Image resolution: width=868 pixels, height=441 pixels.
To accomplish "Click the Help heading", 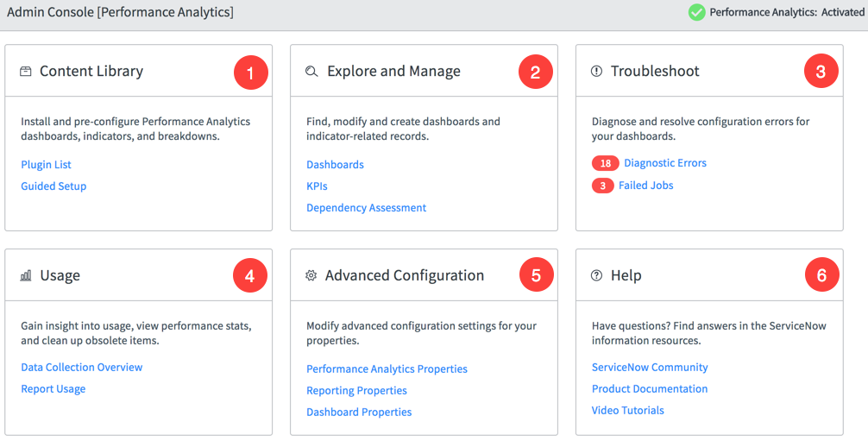I will (626, 275).
